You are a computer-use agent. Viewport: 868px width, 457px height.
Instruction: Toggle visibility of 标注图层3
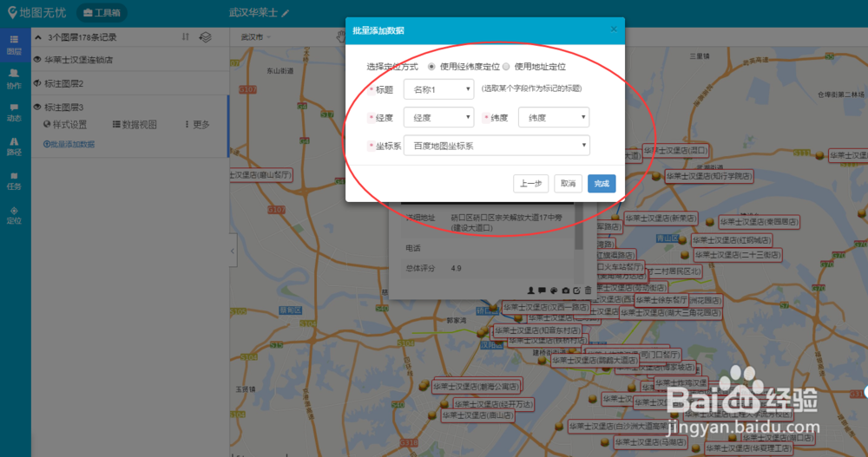[37, 107]
